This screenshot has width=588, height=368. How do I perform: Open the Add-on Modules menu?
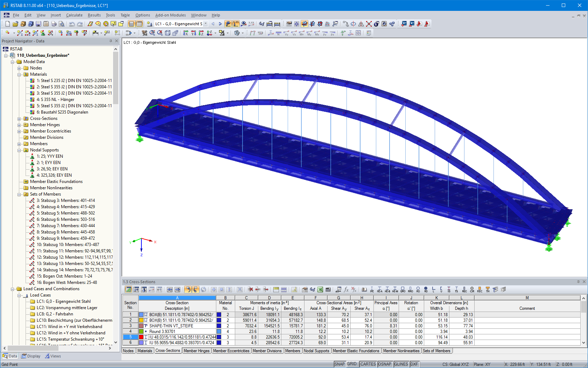point(170,15)
